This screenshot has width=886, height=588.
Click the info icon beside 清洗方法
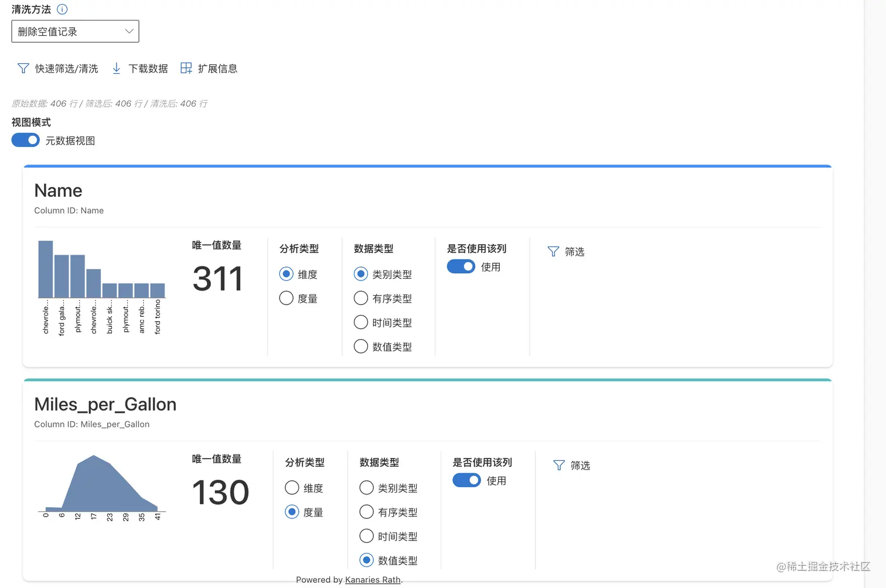point(62,9)
